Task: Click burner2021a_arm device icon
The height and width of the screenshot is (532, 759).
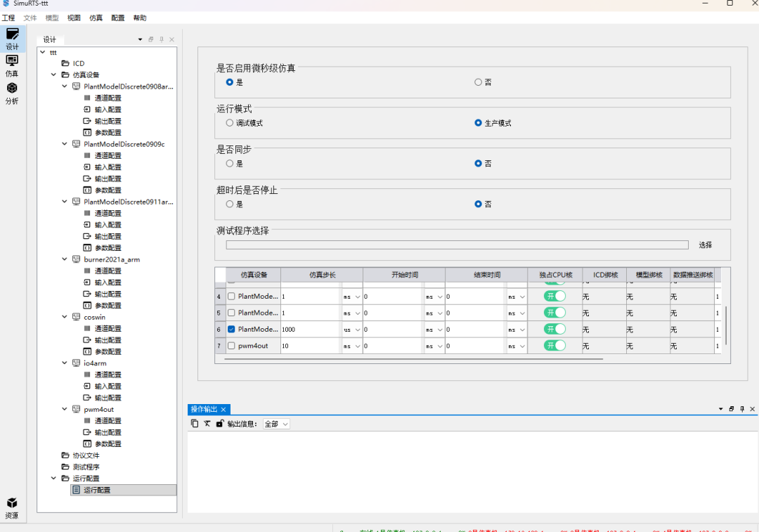Action: (x=76, y=259)
